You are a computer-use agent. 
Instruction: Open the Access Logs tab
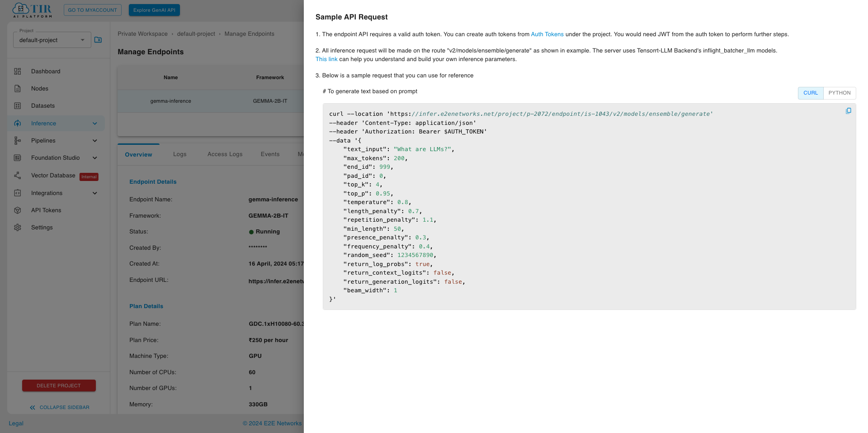coord(225,155)
